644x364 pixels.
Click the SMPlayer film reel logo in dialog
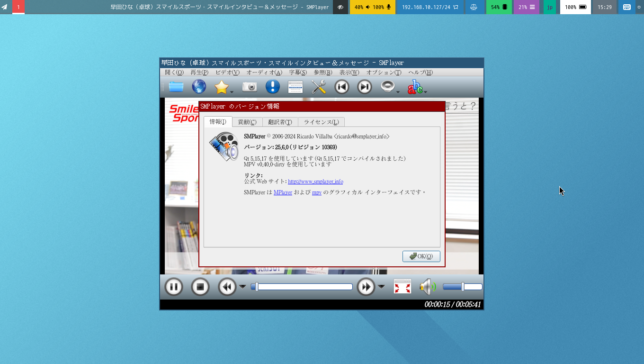pyautogui.click(x=224, y=146)
